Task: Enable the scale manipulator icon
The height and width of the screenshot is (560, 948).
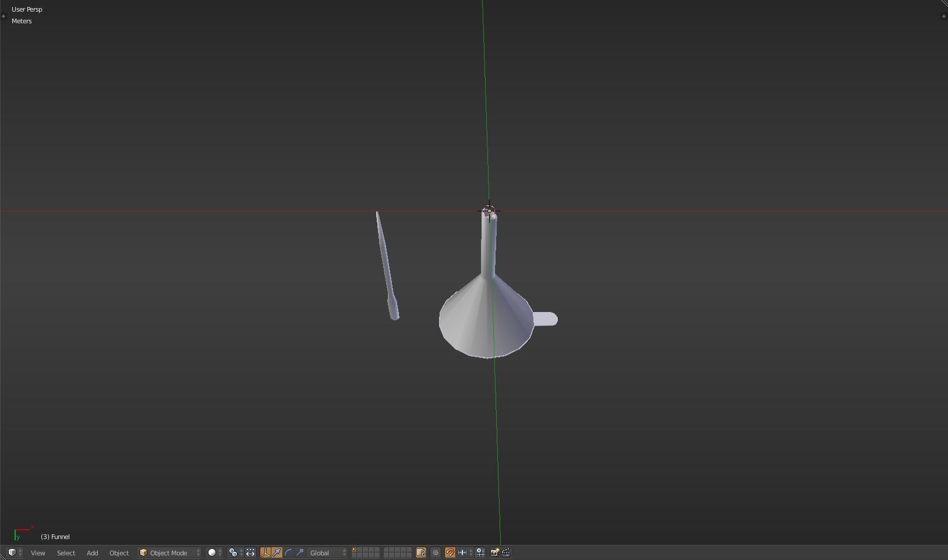Action: [x=300, y=552]
